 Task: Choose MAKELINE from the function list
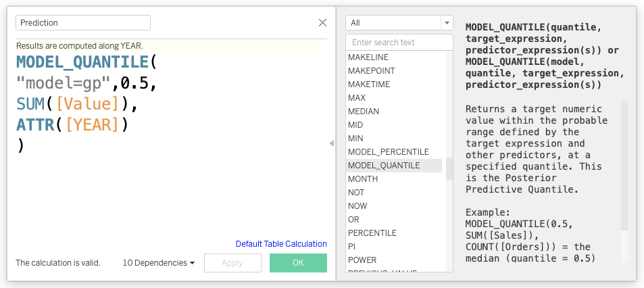[368, 57]
